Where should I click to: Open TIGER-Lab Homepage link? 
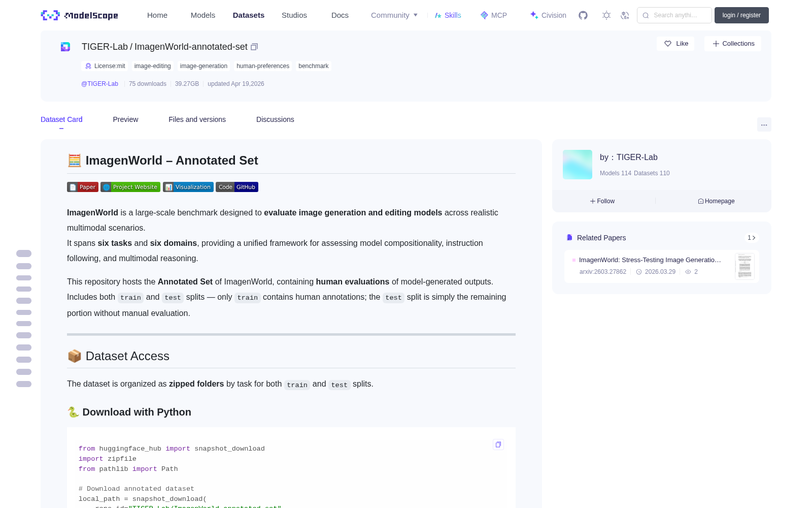716,201
